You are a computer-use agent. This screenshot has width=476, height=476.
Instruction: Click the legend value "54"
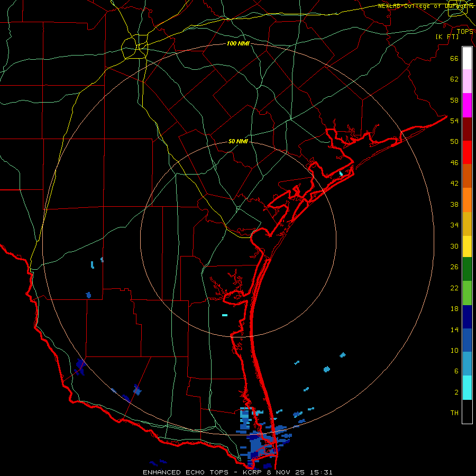pyautogui.click(x=454, y=121)
